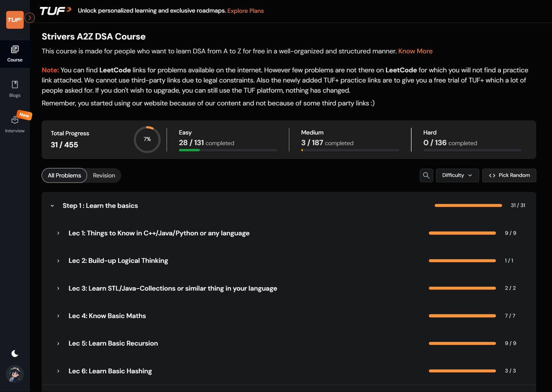552x392 pixels.
Task: Expand Lec 1 chevron
Action: [58, 233]
